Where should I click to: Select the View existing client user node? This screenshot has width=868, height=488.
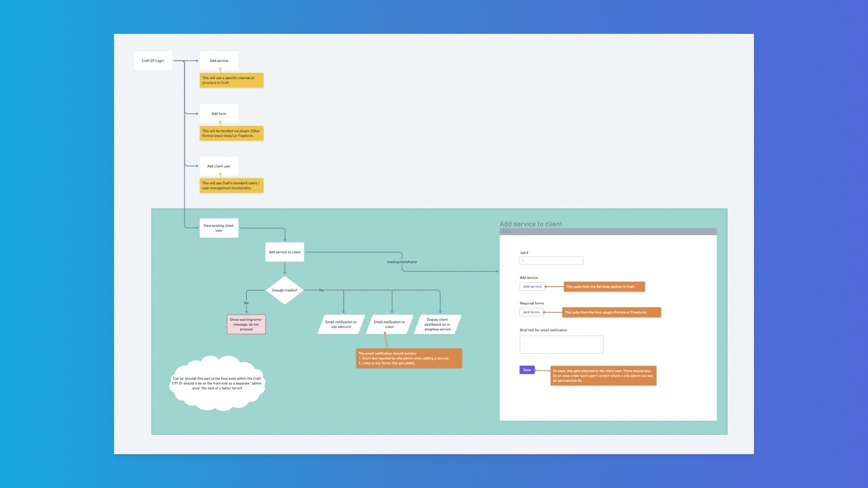[219, 228]
